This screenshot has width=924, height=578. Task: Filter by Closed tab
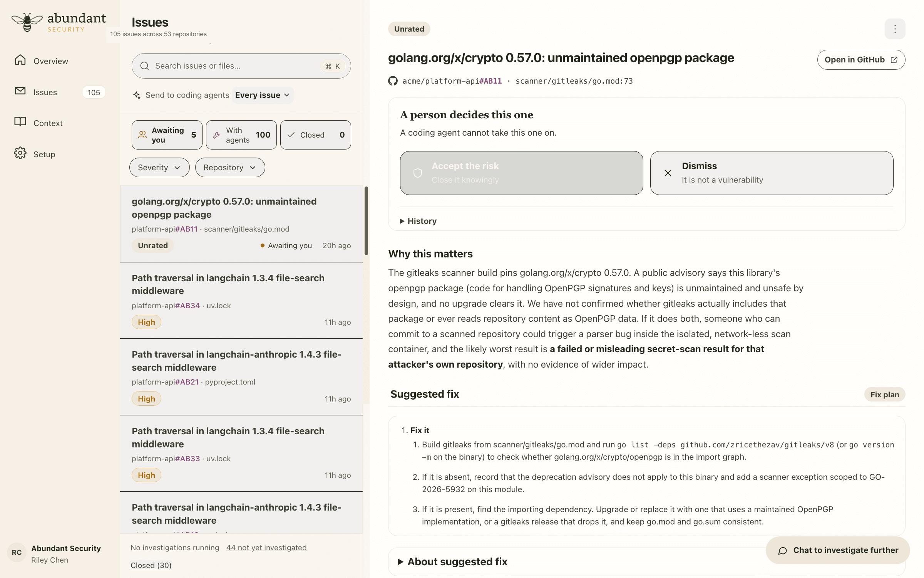(x=315, y=135)
